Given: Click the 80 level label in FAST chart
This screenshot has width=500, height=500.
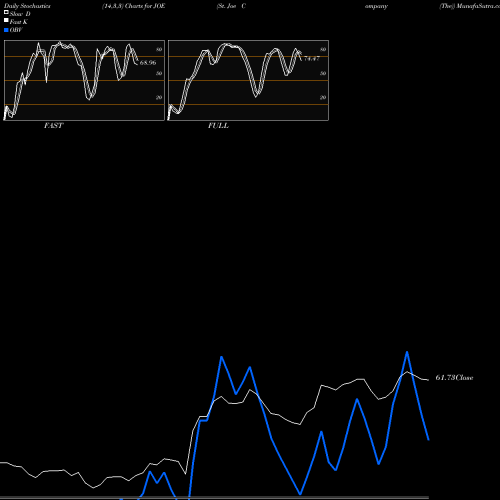Looking at the screenshot, I should [159, 49].
